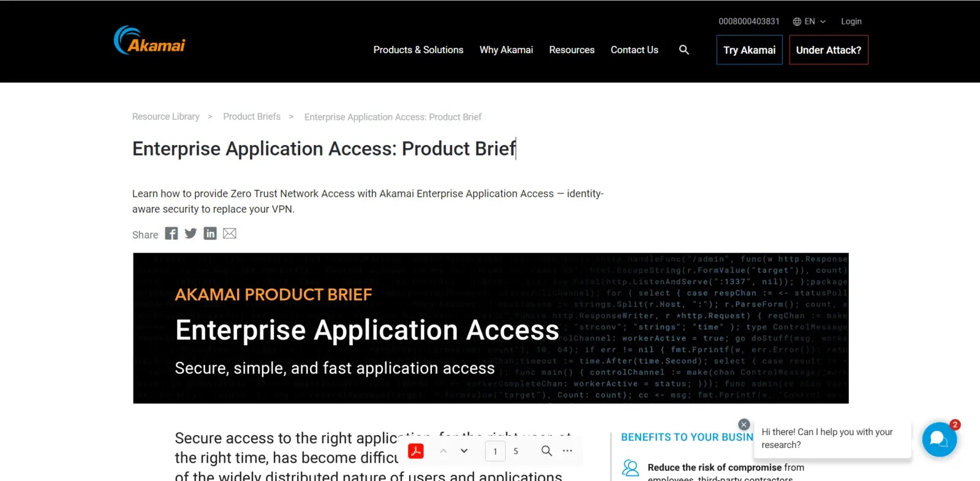Go to previous PDF page arrow
This screenshot has width=980, height=481.
coord(443,451)
